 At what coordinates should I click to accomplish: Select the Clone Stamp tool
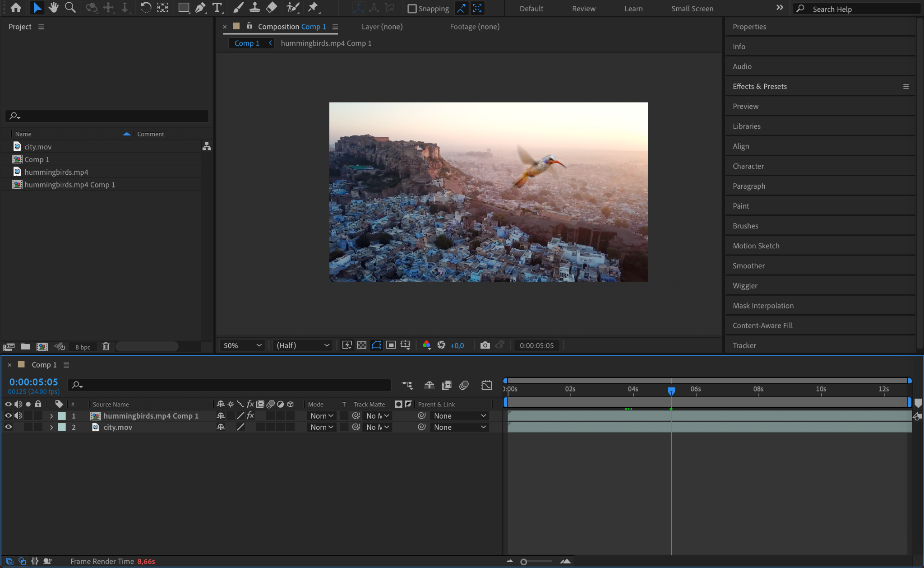click(254, 8)
